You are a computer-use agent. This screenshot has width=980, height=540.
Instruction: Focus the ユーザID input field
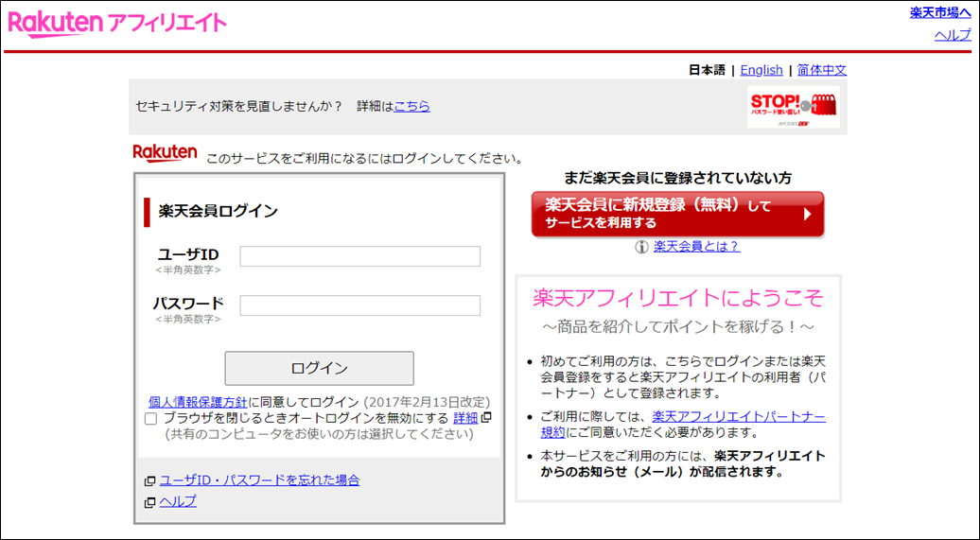click(x=360, y=256)
